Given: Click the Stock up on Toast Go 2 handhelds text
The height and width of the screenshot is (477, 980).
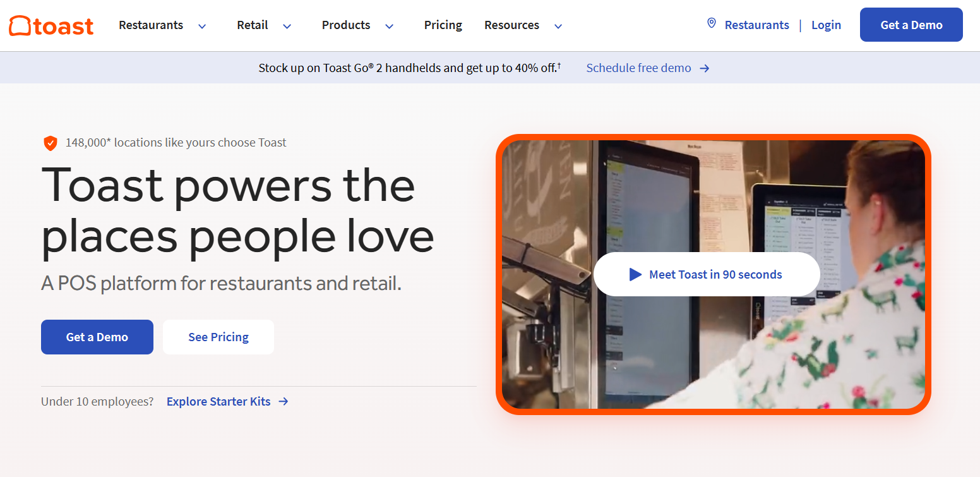Looking at the screenshot, I should tap(410, 68).
